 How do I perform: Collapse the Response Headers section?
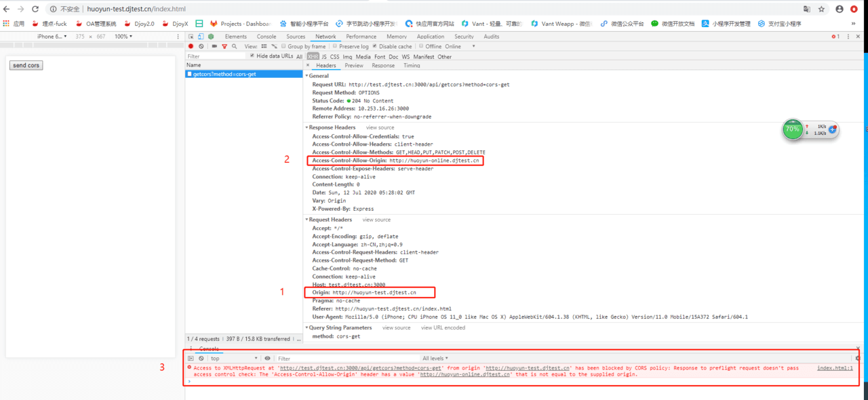pyautogui.click(x=307, y=127)
